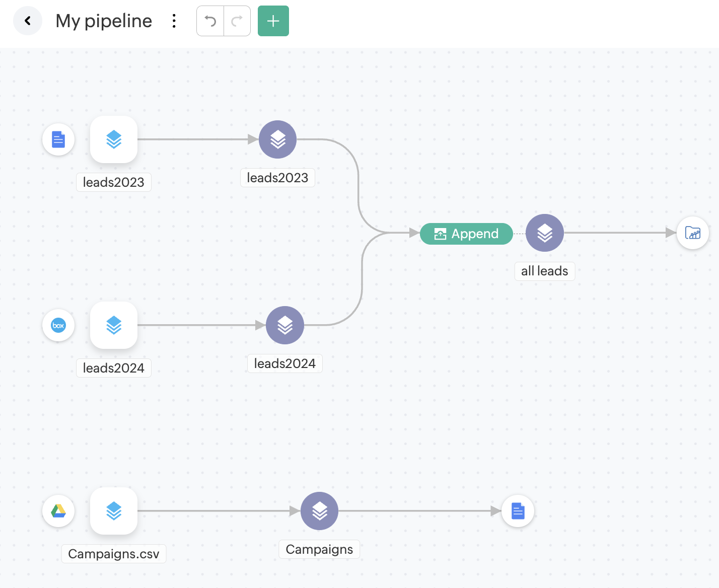Click the undo arrow button
The height and width of the screenshot is (588, 719).
pyautogui.click(x=210, y=21)
